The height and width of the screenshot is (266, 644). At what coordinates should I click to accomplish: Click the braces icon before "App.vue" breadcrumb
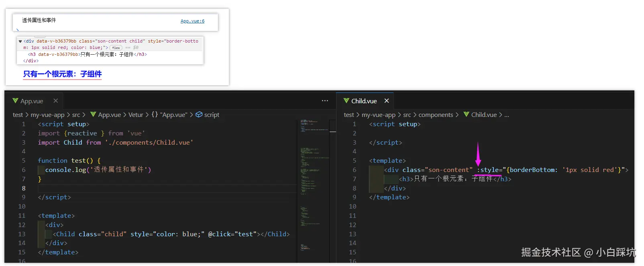click(x=155, y=115)
